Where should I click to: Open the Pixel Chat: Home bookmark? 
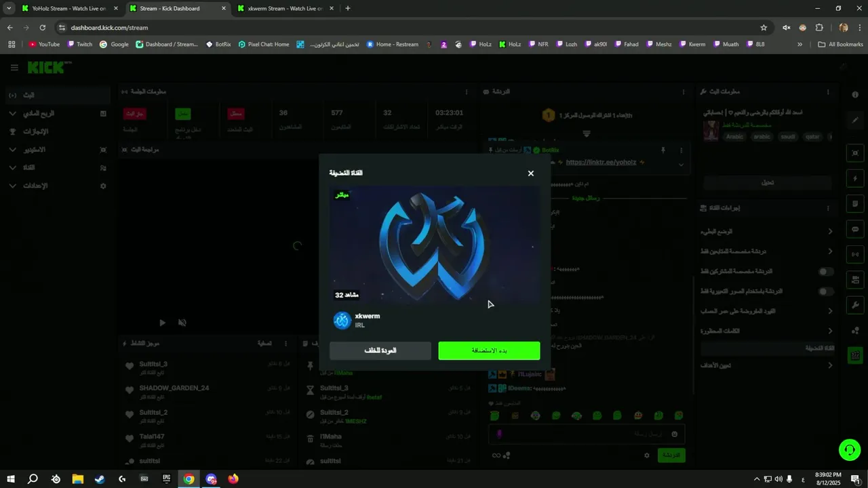[x=264, y=44]
